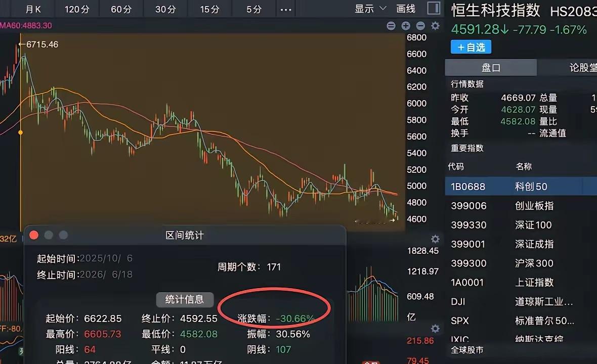The image size is (597, 364).
Task: Click the 画线 drawing tool button
Action: click(x=405, y=9)
